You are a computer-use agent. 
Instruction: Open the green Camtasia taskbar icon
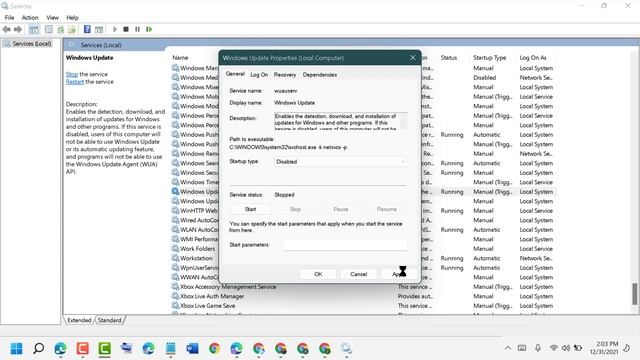[104, 349]
